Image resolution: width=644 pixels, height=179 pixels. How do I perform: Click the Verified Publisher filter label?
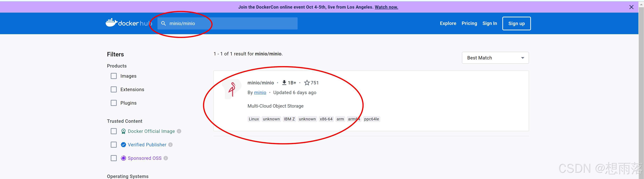point(147,145)
